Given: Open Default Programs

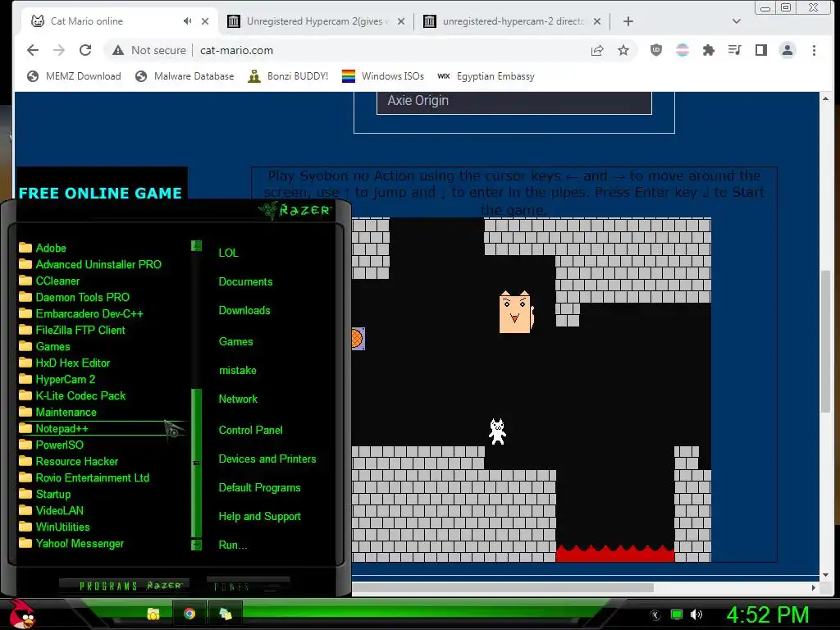Looking at the screenshot, I should click(x=259, y=488).
